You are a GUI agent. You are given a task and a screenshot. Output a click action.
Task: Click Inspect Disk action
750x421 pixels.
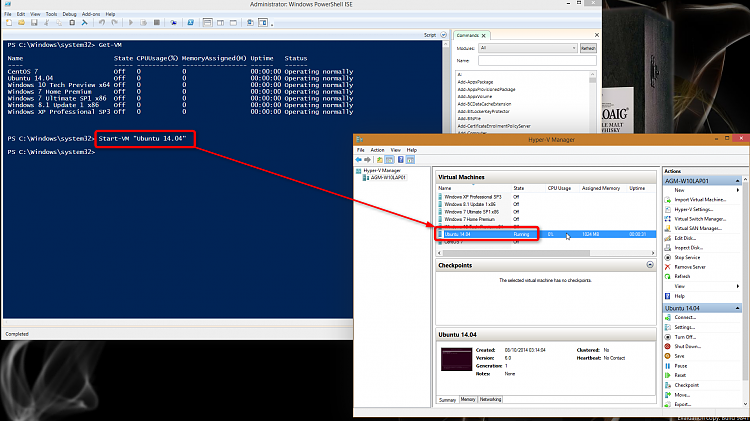[688, 247]
